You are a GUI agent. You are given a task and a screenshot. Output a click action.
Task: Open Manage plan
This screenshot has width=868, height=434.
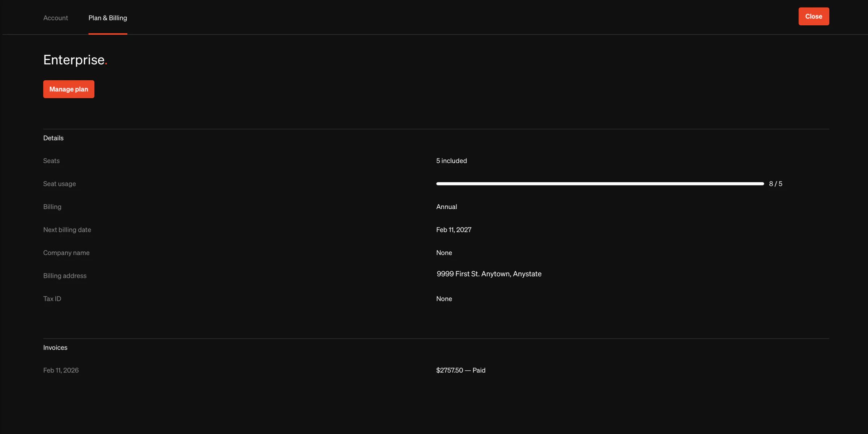(x=68, y=89)
